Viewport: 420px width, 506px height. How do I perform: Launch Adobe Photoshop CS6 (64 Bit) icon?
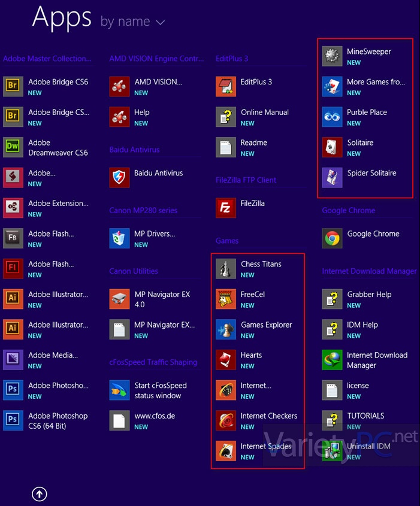[x=13, y=420]
